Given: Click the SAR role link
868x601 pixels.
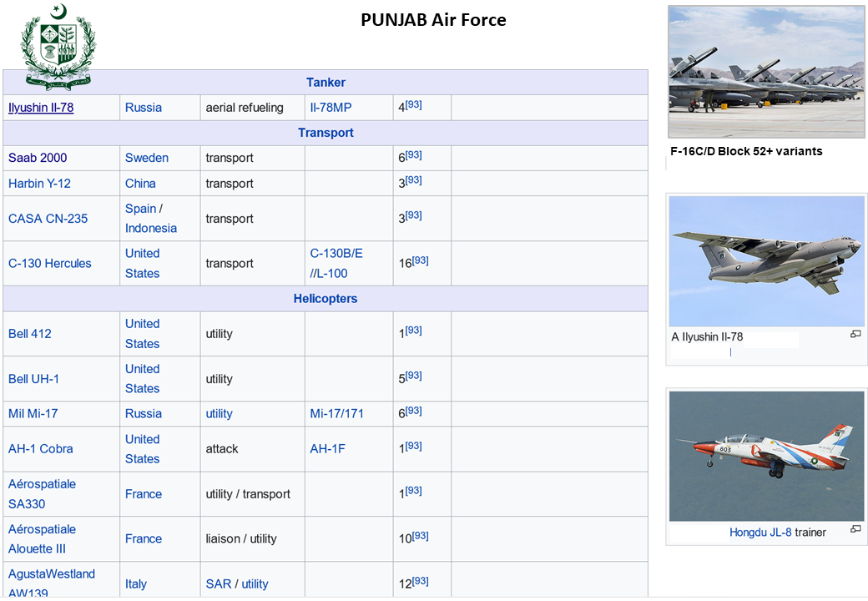Looking at the screenshot, I should 219,583.
